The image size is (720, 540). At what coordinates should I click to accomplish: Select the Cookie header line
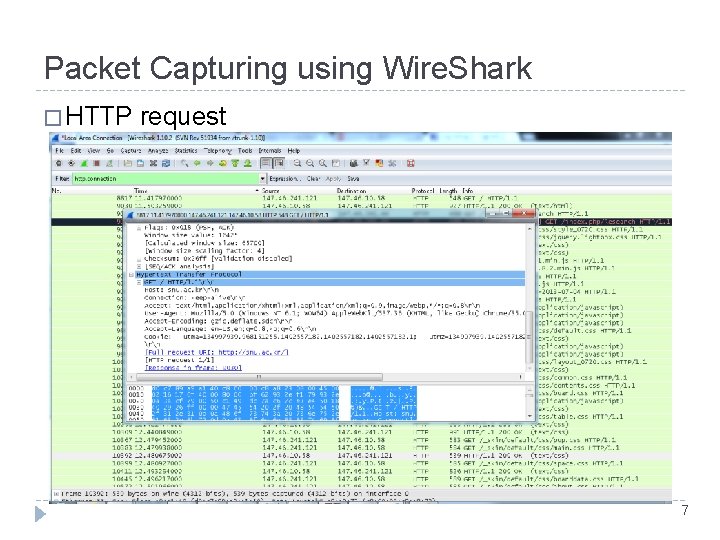(335, 337)
